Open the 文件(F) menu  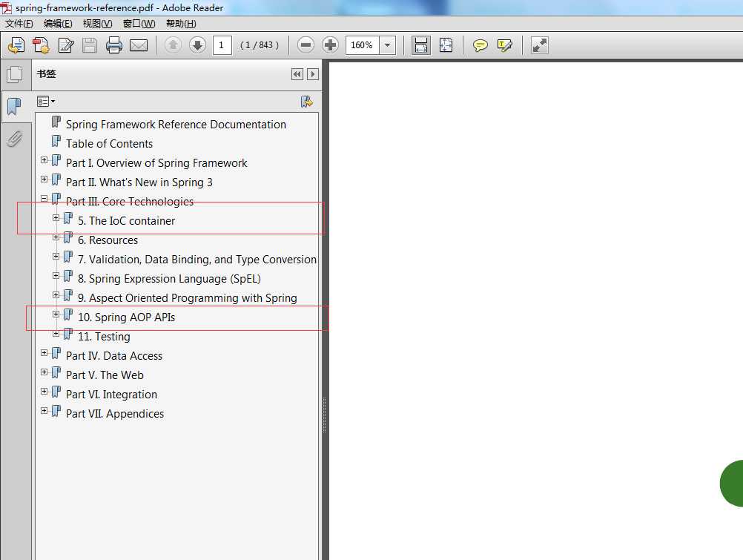19,23
